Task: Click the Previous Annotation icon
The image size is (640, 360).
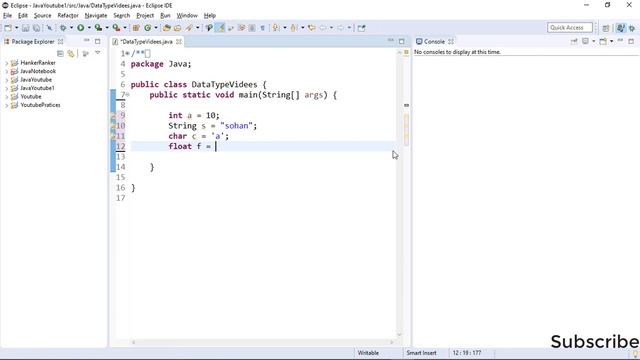Action: tap(294, 28)
